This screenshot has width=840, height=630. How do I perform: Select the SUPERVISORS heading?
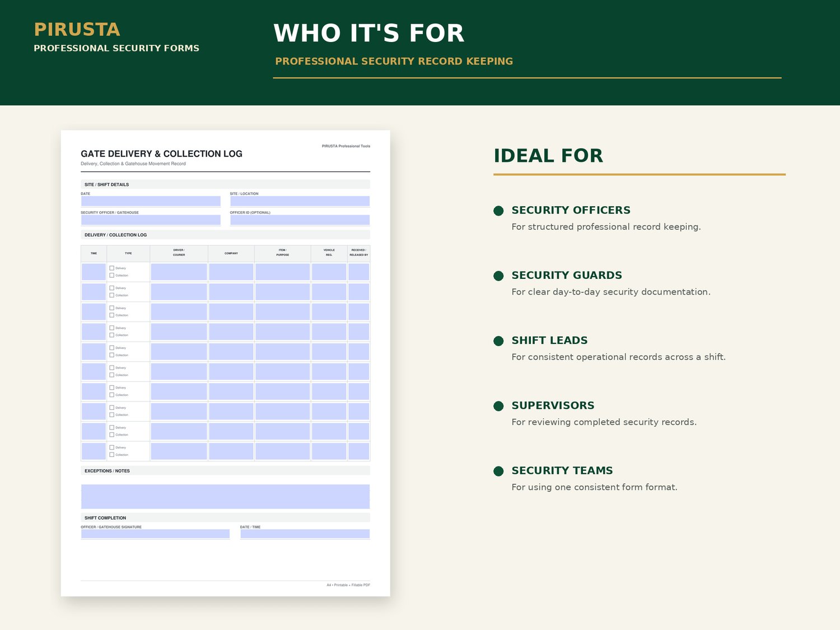[x=553, y=405]
